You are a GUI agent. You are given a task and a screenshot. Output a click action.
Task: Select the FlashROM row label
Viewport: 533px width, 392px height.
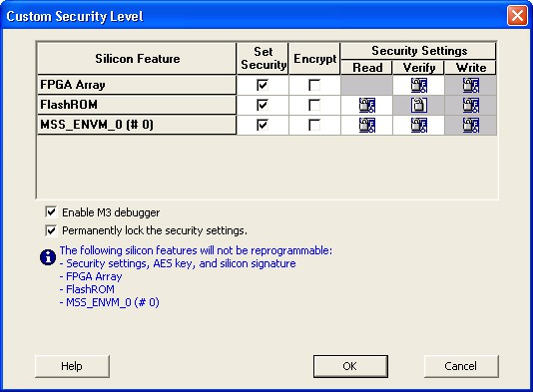[137, 105]
